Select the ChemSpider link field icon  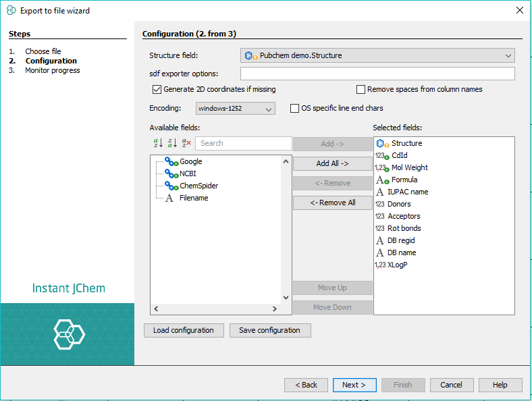point(171,186)
